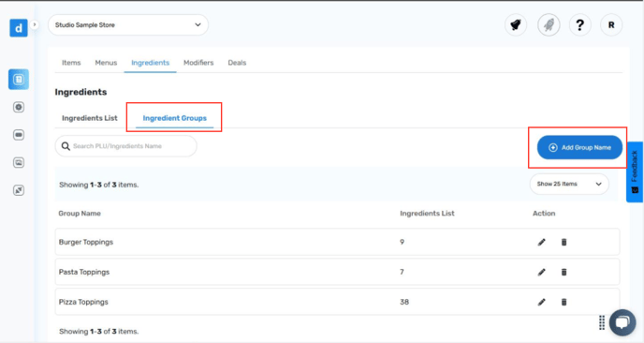This screenshot has width=644, height=343.
Task: Click the 'Burger Toppings' row name
Action: [86, 242]
